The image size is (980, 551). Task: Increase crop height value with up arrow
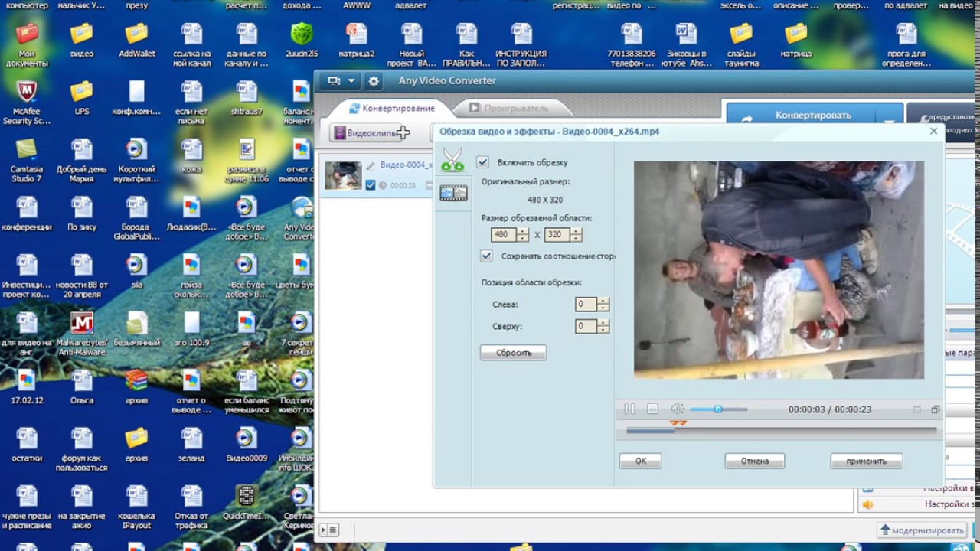577,232
